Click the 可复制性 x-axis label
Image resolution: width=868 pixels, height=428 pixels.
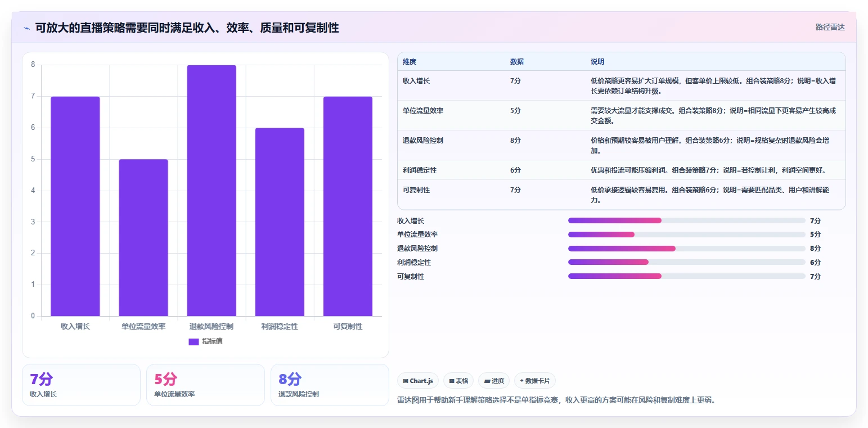coord(348,326)
